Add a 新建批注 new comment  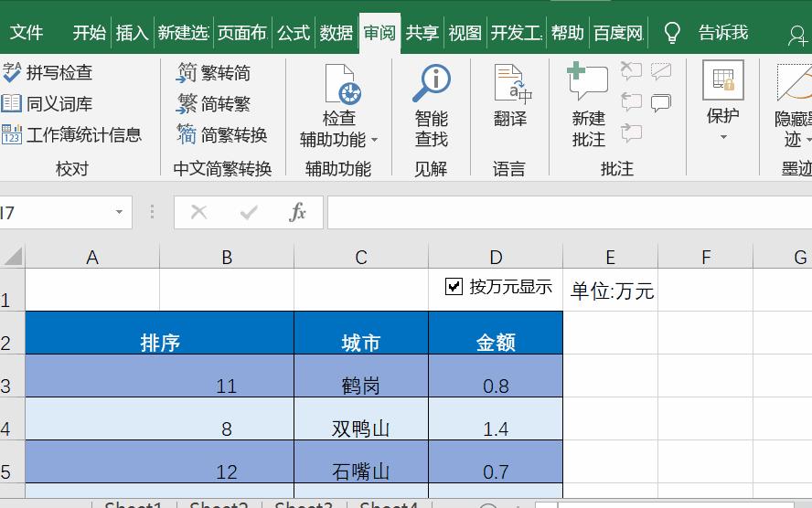point(588,106)
